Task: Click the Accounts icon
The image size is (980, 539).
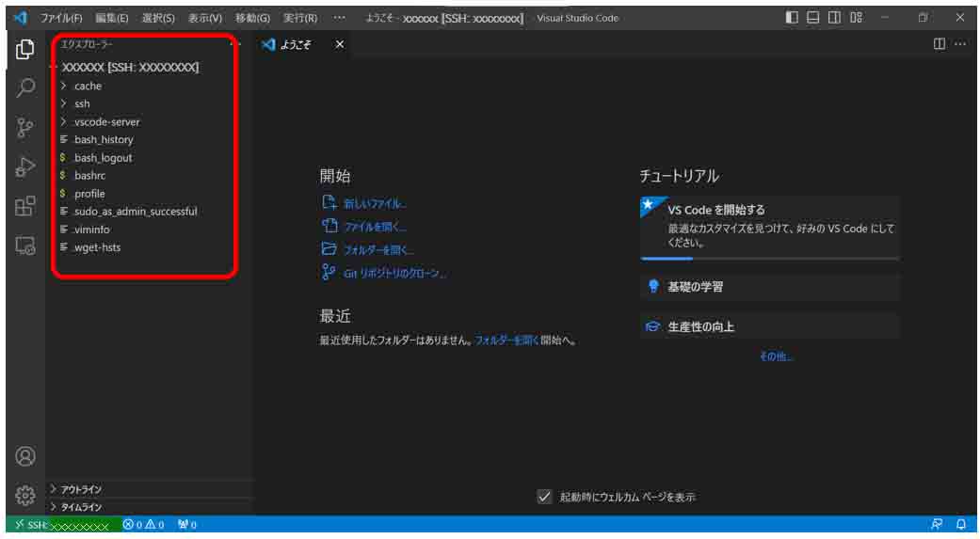Action: tap(25, 456)
